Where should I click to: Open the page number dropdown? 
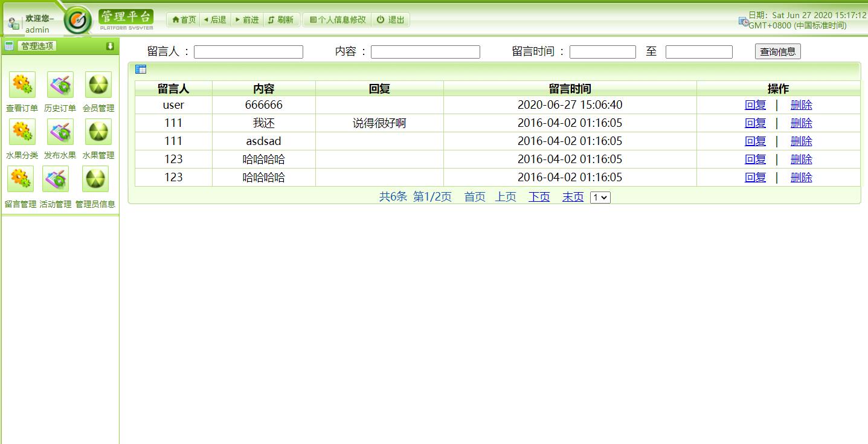600,198
